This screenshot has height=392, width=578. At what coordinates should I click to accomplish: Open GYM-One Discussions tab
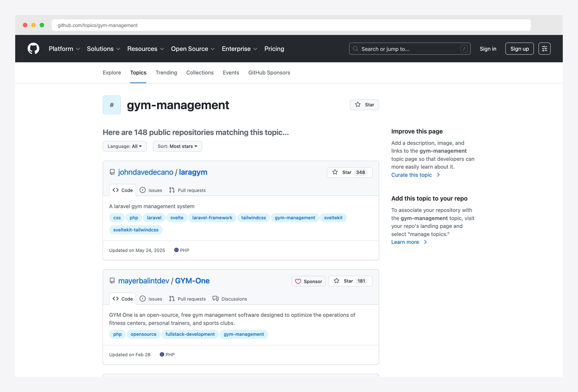tap(230, 299)
